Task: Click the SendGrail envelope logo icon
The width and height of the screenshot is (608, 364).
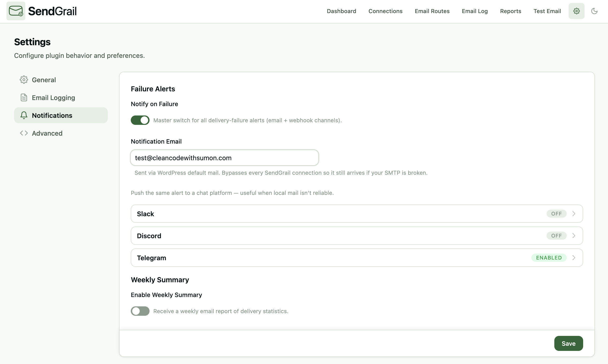Action: 16,11
